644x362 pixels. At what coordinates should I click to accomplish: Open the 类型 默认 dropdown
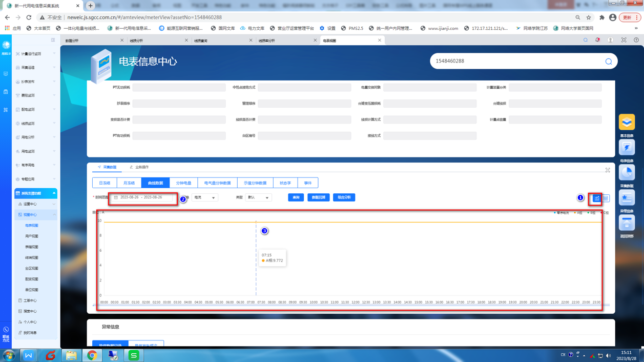tap(258, 197)
